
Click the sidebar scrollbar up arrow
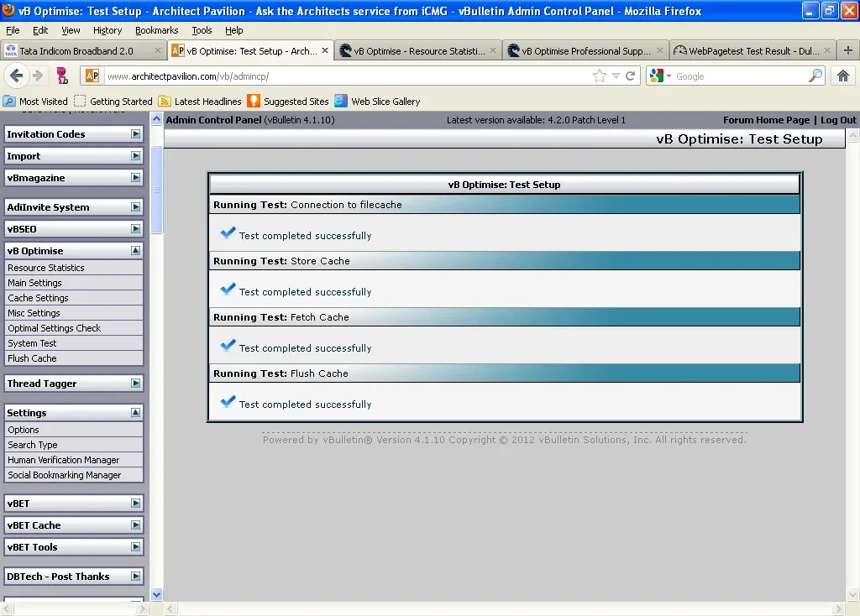point(156,119)
